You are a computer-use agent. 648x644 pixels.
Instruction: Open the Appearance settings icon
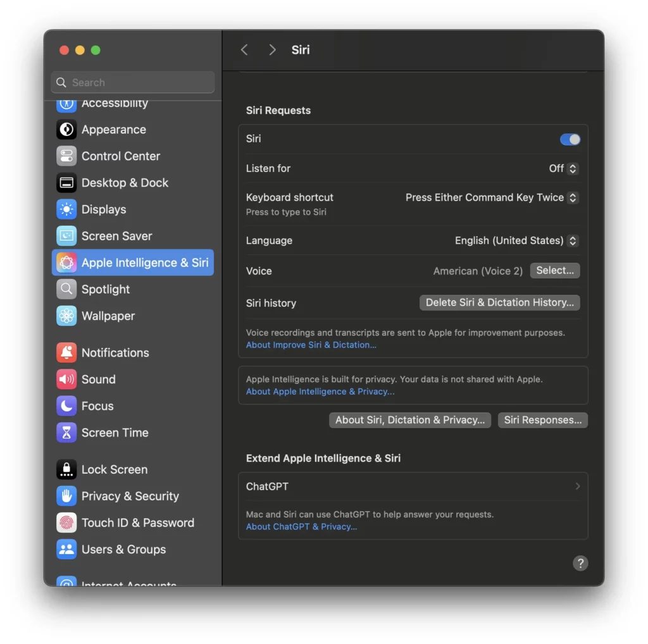66,129
